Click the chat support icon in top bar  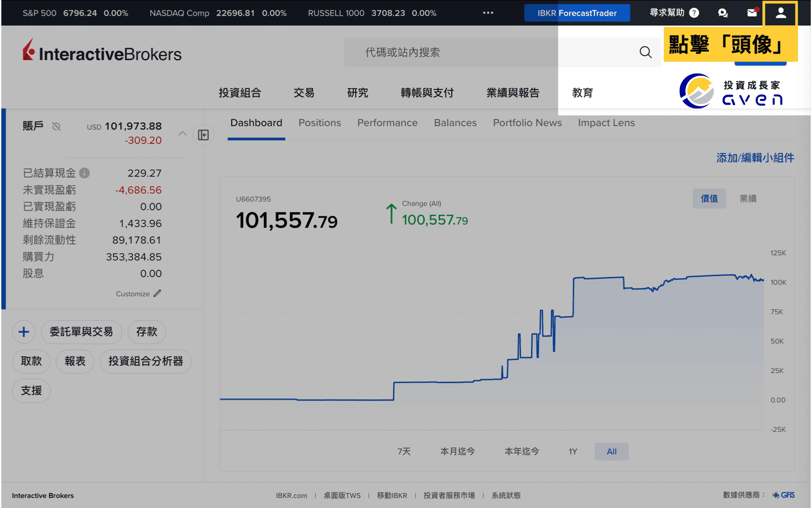click(722, 13)
